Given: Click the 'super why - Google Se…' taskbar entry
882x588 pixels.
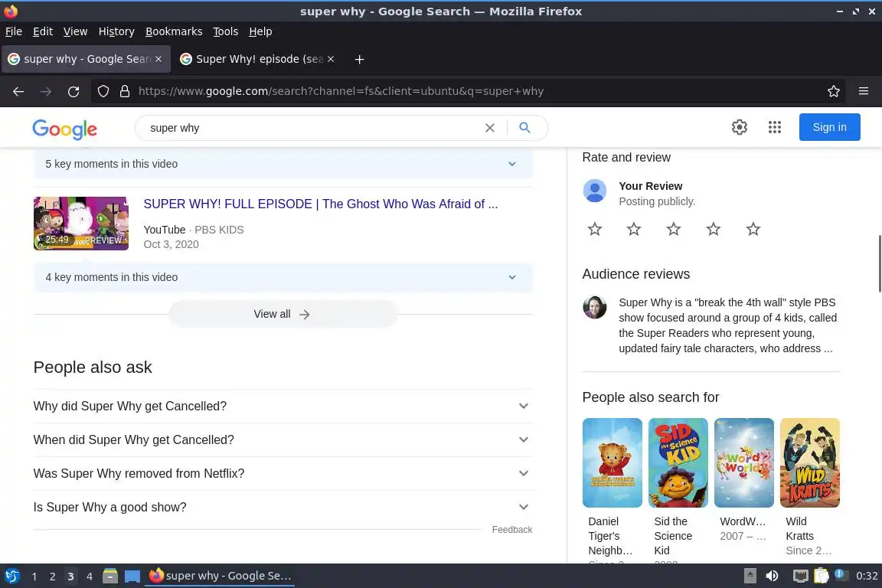Looking at the screenshot, I should (220, 576).
